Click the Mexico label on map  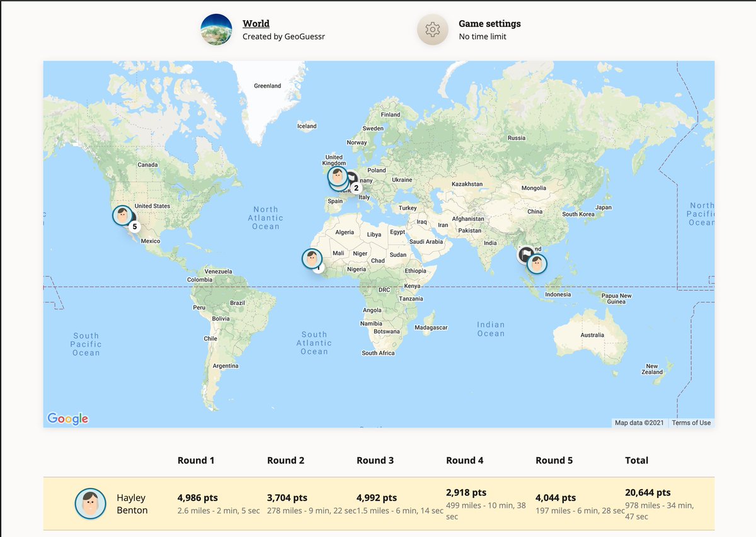[x=151, y=241]
